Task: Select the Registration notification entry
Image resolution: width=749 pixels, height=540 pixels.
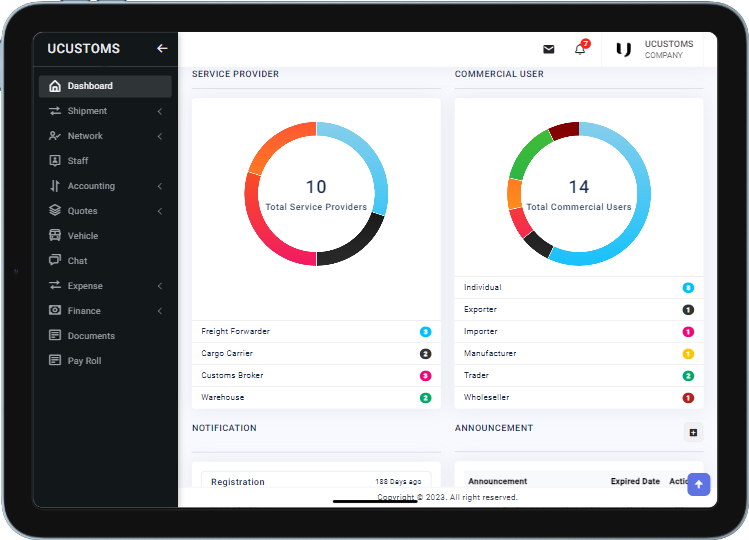Action: [x=238, y=482]
